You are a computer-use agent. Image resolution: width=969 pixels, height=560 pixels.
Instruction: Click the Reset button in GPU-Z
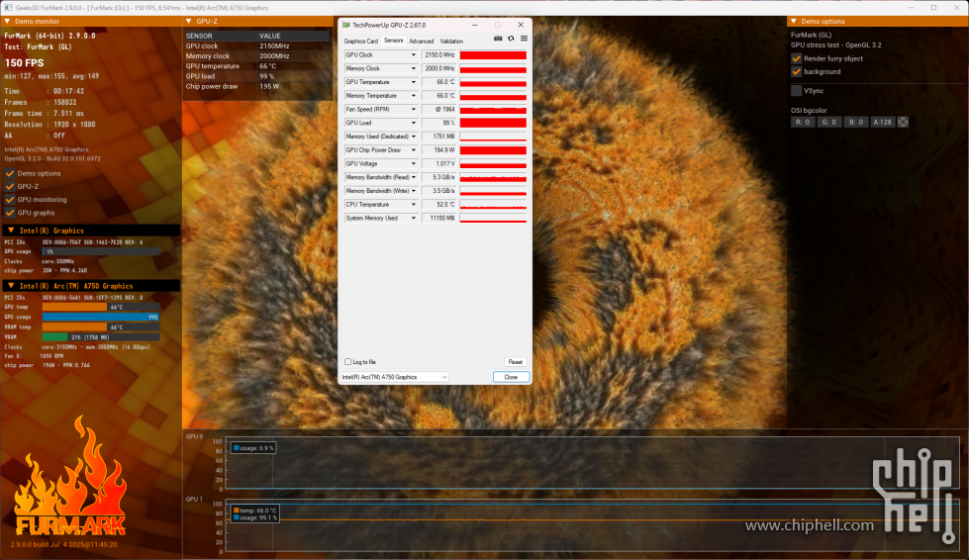pos(515,362)
